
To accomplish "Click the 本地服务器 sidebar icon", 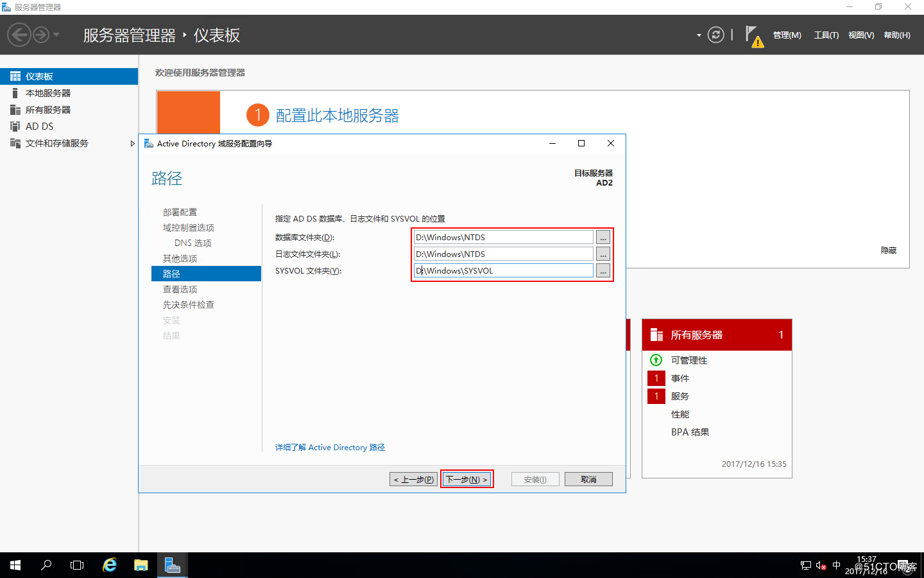I will pyautogui.click(x=15, y=93).
